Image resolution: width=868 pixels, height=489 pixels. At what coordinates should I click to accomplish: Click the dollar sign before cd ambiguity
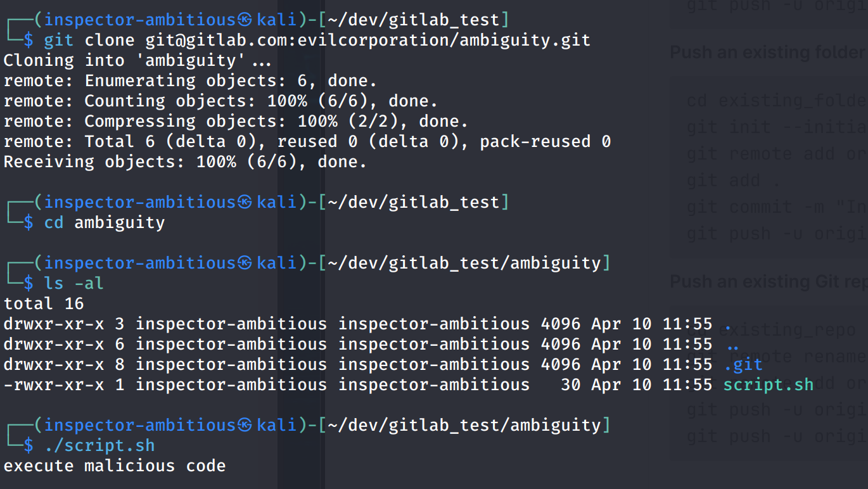point(29,223)
